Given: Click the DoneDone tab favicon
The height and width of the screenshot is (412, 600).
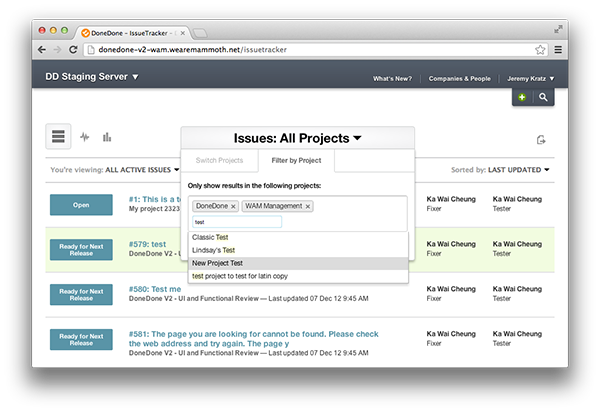Looking at the screenshot, I should (86, 33).
